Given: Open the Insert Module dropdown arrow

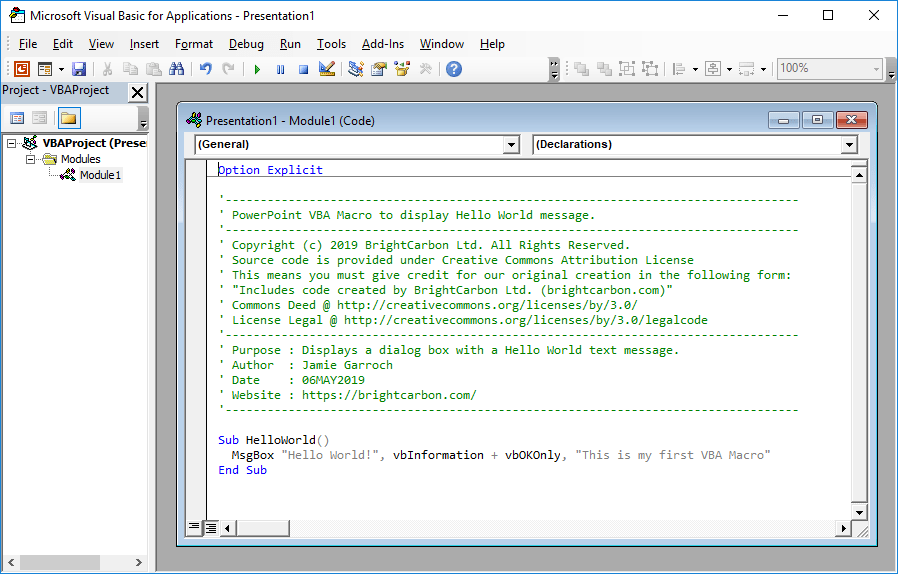Looking at the screenshot, I should pos(61,69).
